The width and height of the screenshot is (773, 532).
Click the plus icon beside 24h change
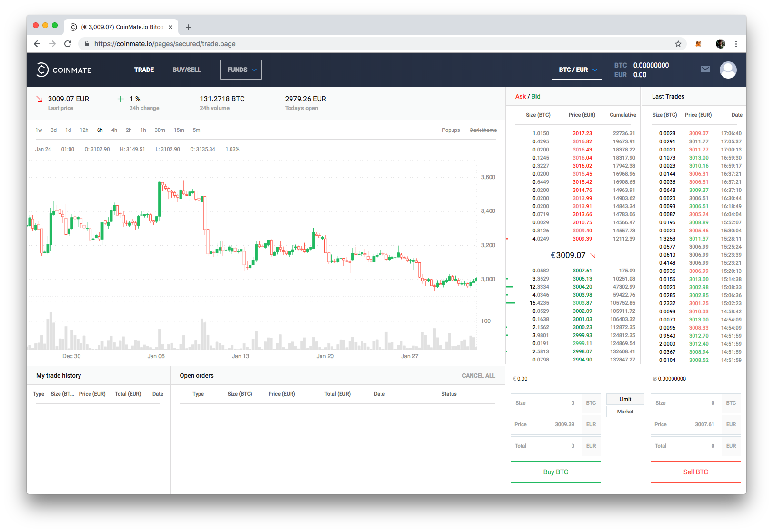tap(120, 99)
